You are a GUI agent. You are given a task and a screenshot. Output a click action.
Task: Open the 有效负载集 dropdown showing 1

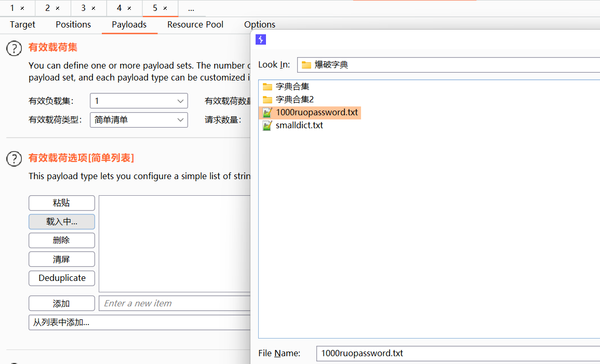tap(139, 101)
